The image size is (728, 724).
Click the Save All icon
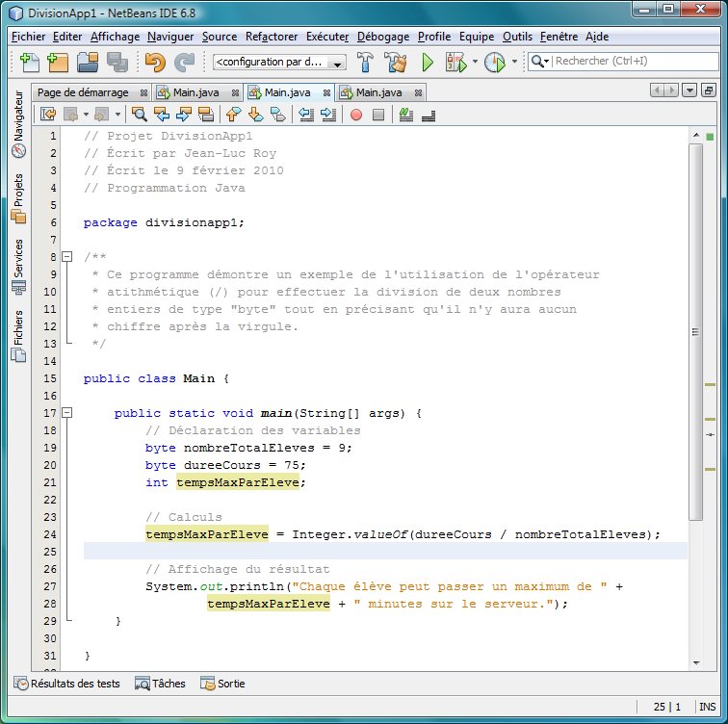117,62
